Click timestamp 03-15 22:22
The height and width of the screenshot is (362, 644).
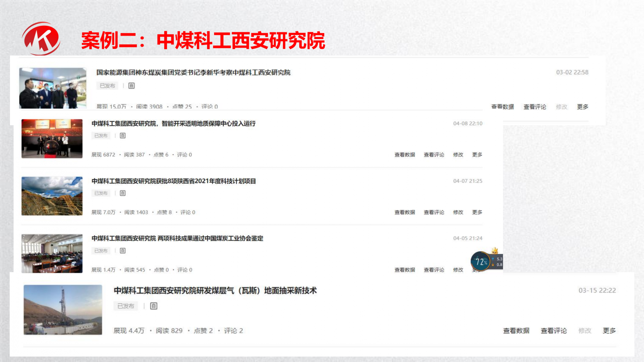pyautogui.click(x=597, y=291)
